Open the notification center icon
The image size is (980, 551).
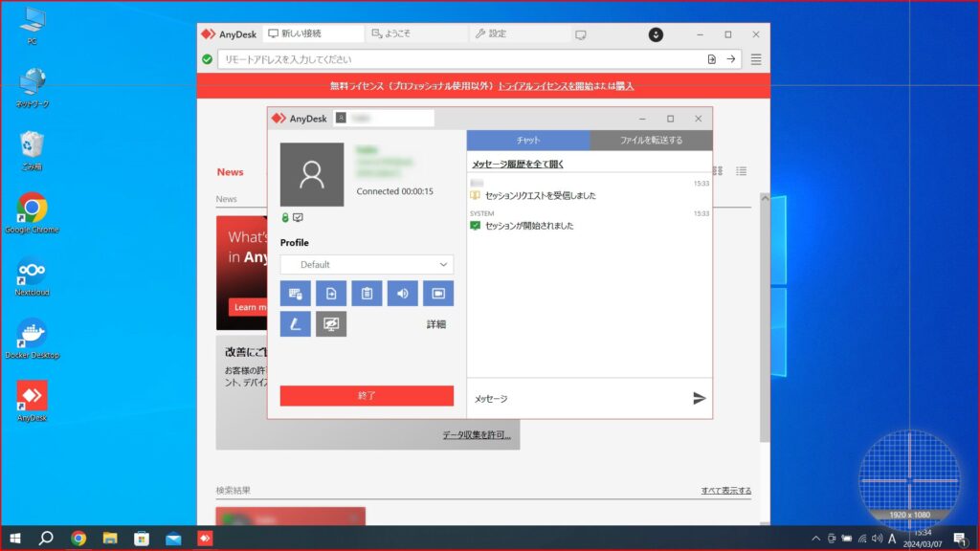(x=960, y=539)
